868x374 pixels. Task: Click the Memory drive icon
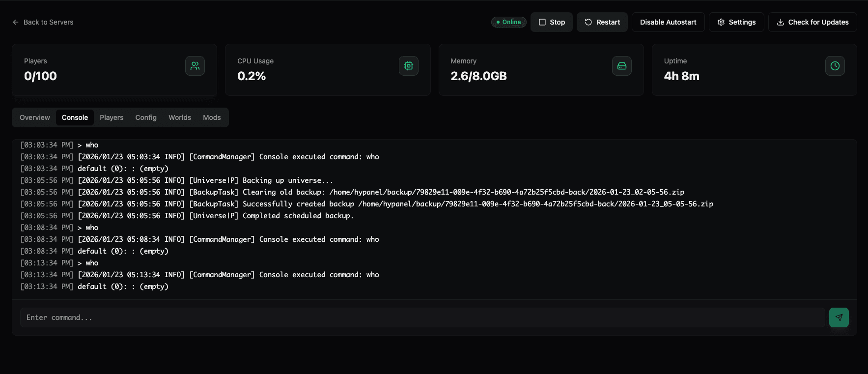click(x=622, y=66)
